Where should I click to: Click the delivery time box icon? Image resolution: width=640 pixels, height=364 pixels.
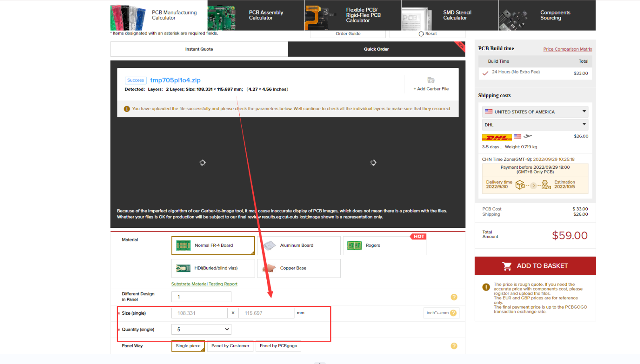click(x=520, y=184)
